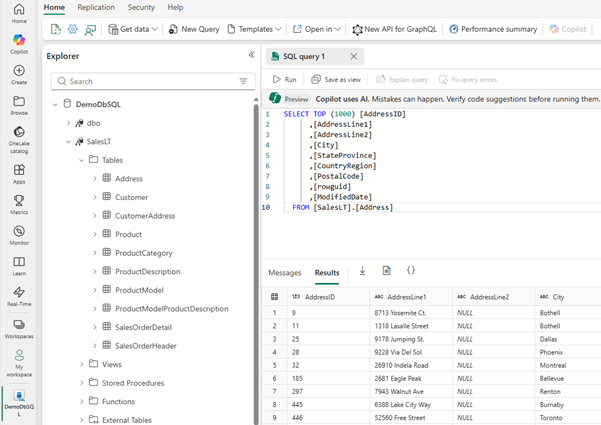The height and width of the screenshot is (425, 601).
Task: Select the SalesOrderHeader table
Action: (146, 346)
